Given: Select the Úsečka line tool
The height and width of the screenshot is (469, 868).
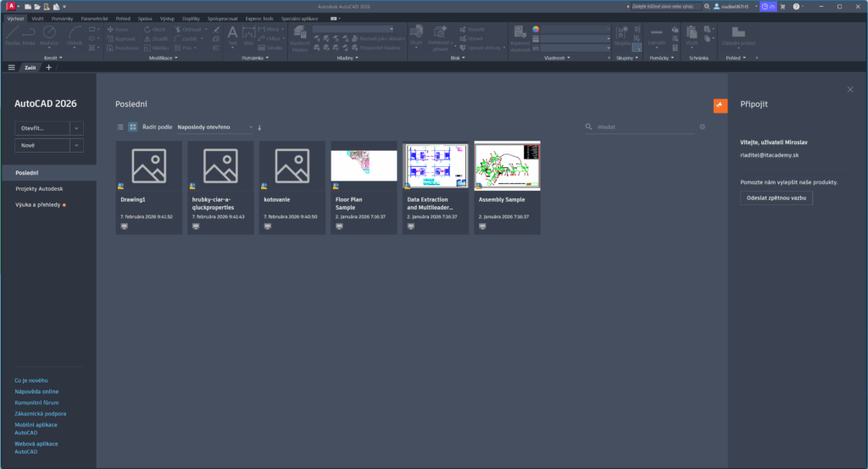Looking at the screenshot, I should [12, 35].
